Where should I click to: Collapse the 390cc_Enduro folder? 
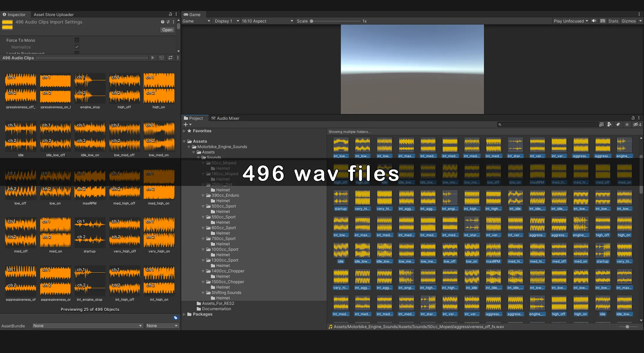[x=203, y=195]
